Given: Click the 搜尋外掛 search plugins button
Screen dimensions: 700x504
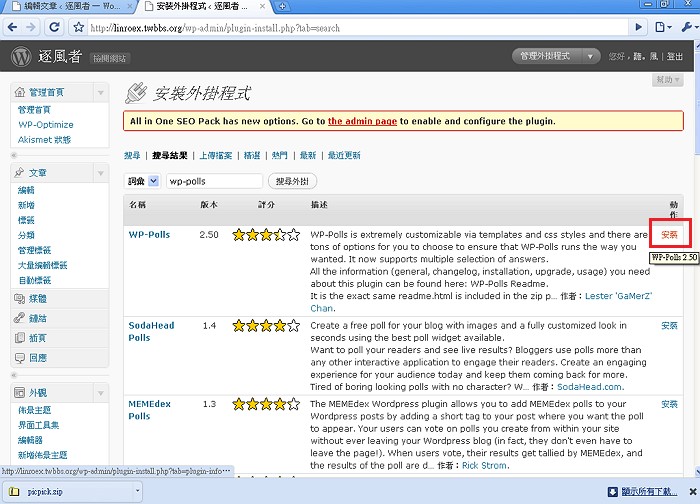Looking at the screenshot, I should pos(292,181).
